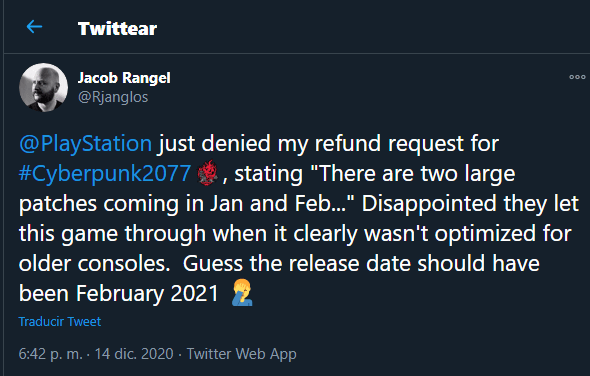The width and height of the screenshot is (590, 376).
Task: Open the #Cyberpunk2077 hashtag
Action: coord(105,174)
